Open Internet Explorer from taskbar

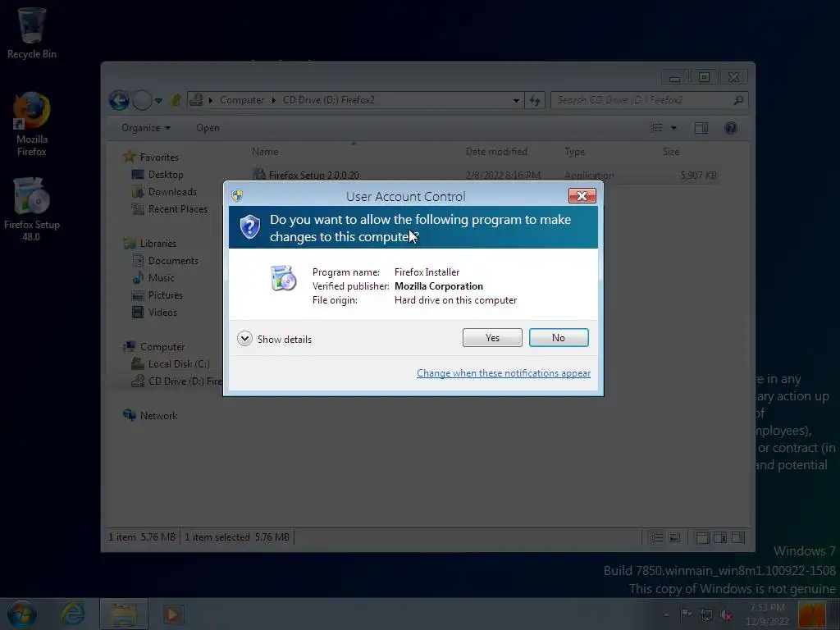pyautogui.click(x=72, y=614)
